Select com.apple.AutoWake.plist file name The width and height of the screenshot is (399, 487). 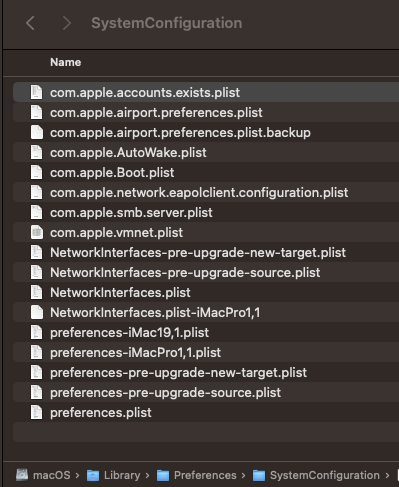tap(128, 152)
